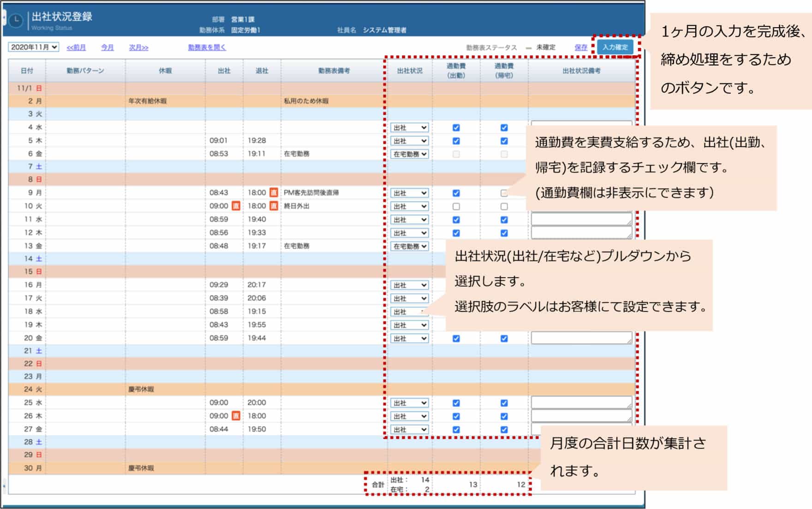Uncheck 通勤費(出勤) for 4日 水

tap(456, 128)
